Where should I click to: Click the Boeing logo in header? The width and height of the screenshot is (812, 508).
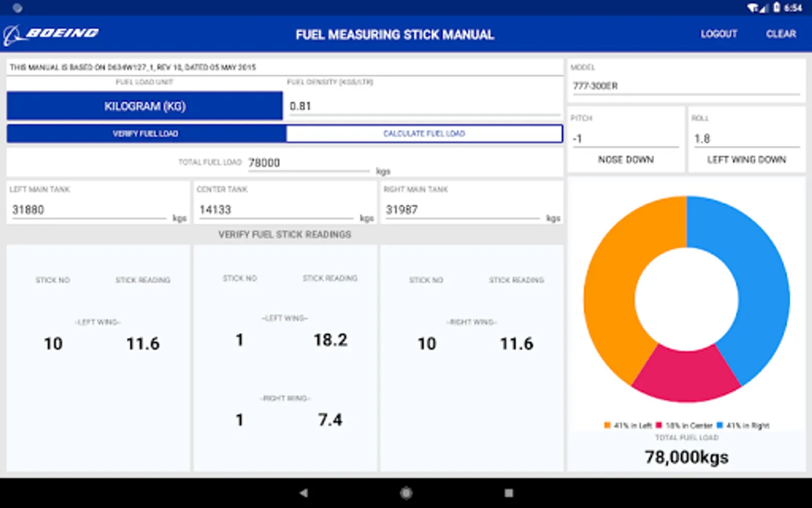click(x=51, y=34)
